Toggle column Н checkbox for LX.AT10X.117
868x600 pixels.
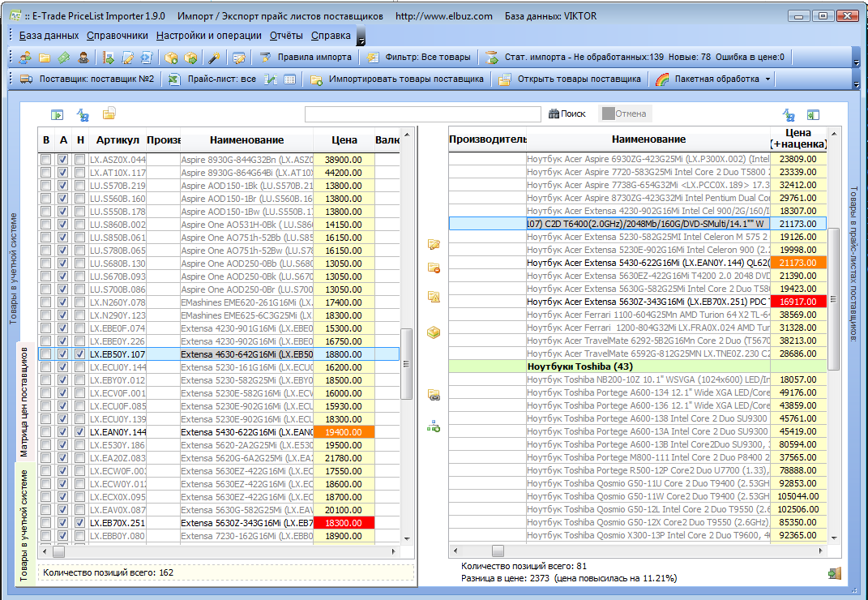click(x=80, y=173)
